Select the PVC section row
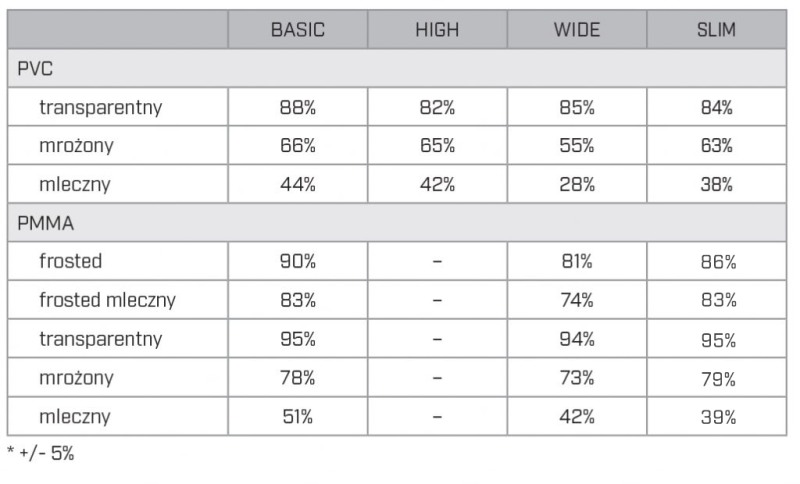This screenshot has height=484, width=800. coord(397,68)
